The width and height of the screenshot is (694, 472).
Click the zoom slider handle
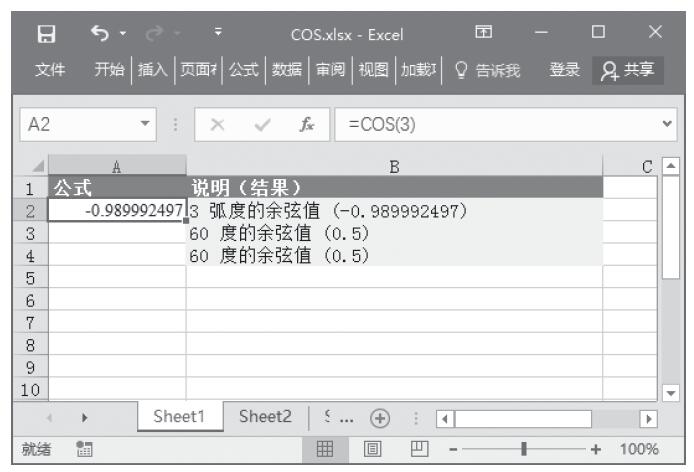(x=524, y=449)
